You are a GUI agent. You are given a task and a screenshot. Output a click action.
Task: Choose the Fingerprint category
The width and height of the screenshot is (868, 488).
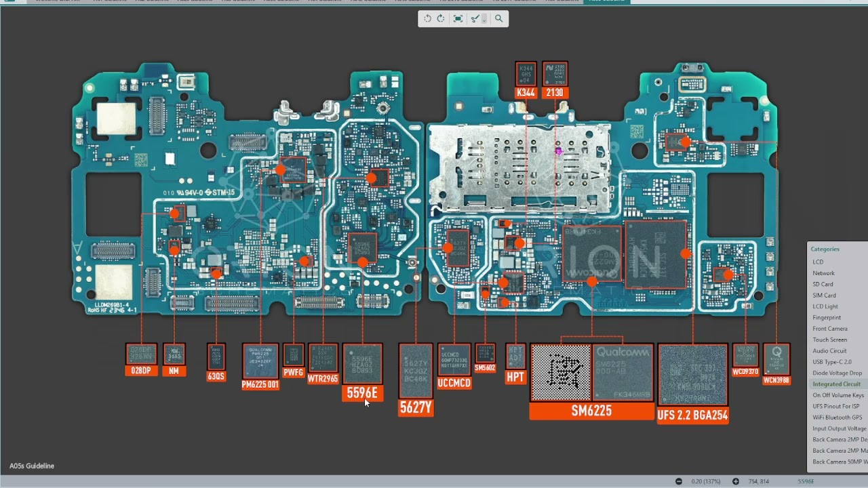[827, 317]
